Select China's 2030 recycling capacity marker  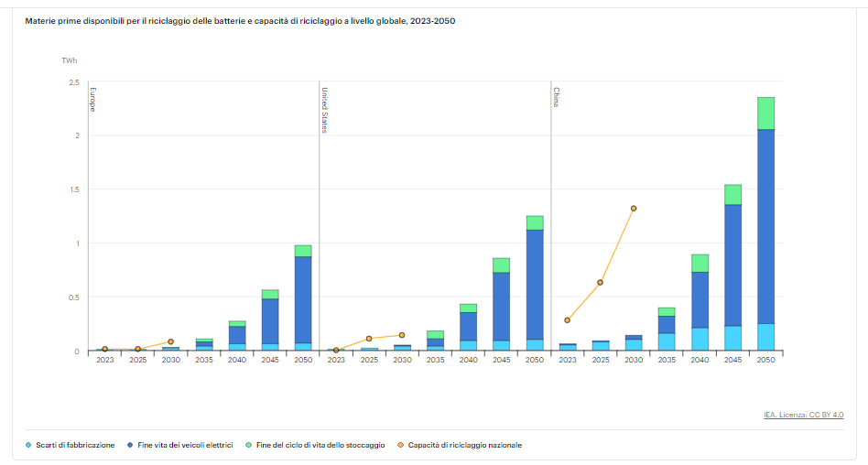coord(634,209)
